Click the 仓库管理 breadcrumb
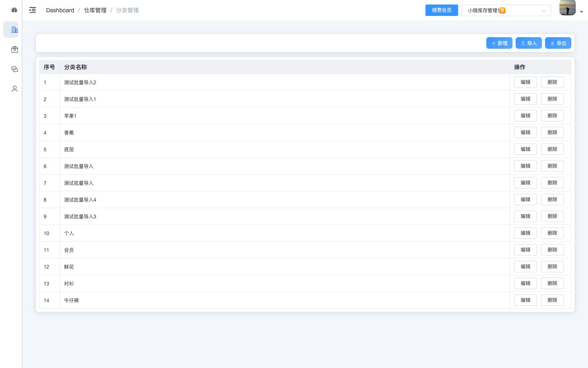Viewport: 588px width, 368px height. click(95, 10)
